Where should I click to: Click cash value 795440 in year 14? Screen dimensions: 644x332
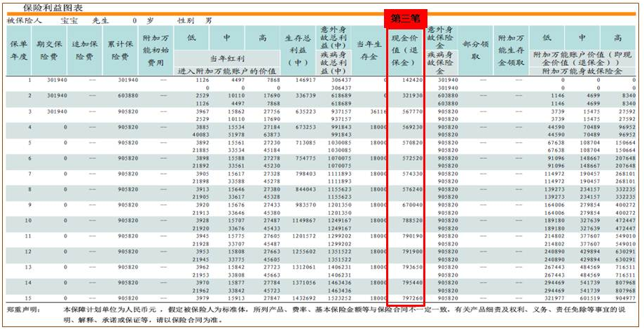411,283
